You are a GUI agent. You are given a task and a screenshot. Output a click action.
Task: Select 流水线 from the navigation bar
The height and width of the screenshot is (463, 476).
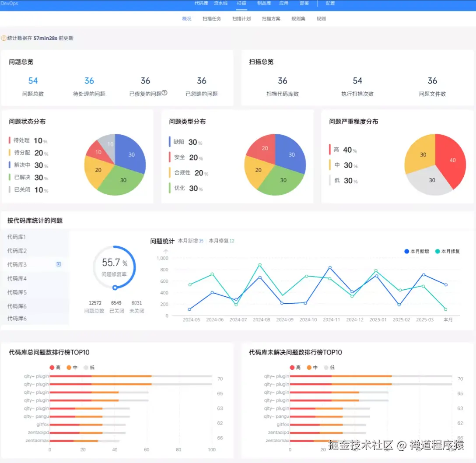click(x=220, y=3)
